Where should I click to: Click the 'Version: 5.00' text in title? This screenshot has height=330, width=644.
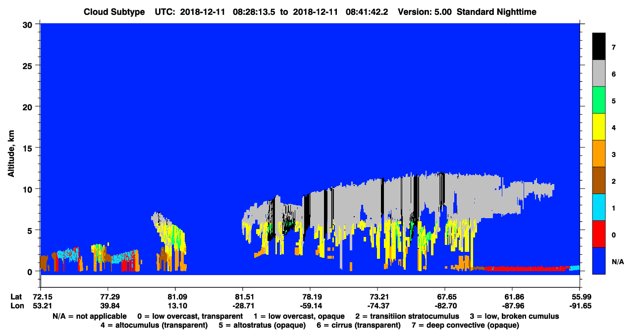click(425, 12)
